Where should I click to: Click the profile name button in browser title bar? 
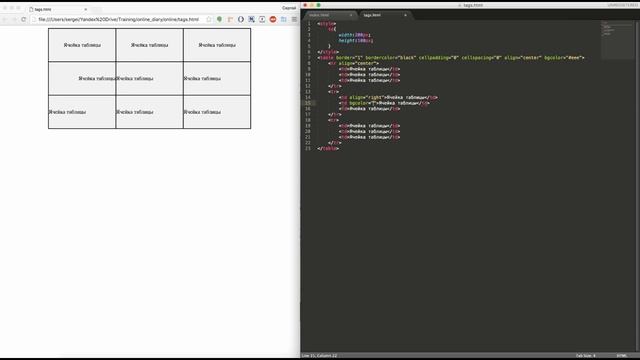click(289, 8)
